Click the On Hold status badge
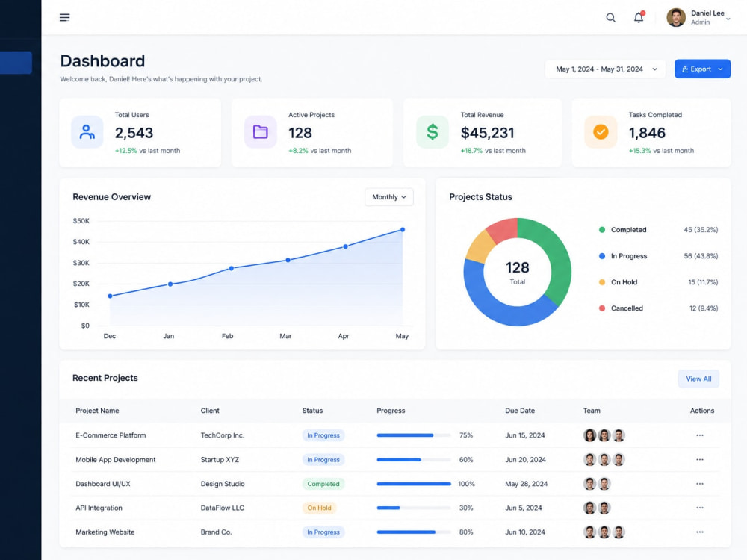This screenshot has height=560, width=747. (x=319, y=508)
